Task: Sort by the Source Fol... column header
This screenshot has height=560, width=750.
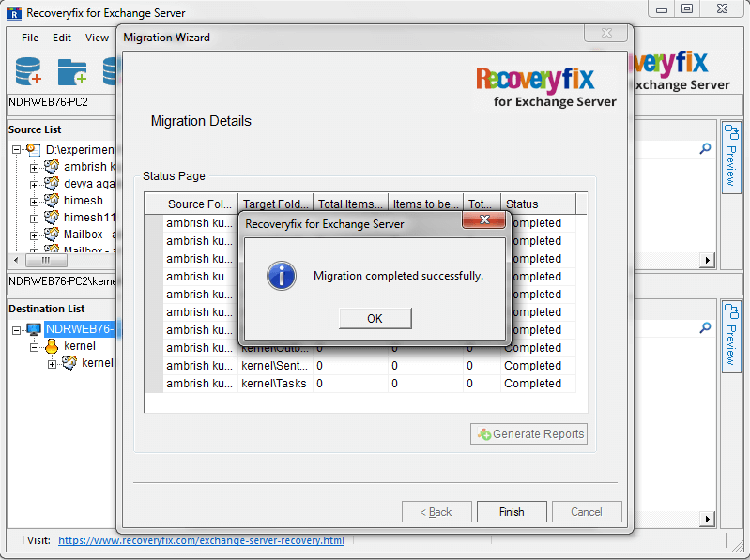Action: (x=199, y=204)
